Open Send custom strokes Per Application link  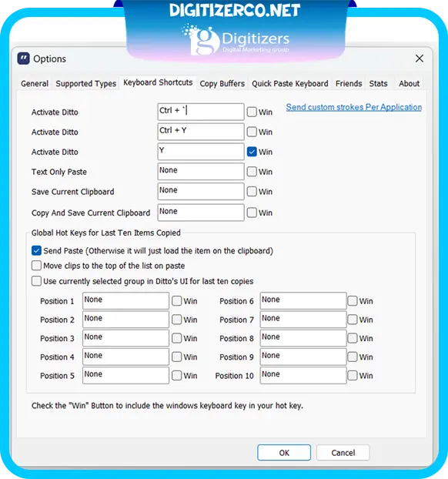coord(353,107)
